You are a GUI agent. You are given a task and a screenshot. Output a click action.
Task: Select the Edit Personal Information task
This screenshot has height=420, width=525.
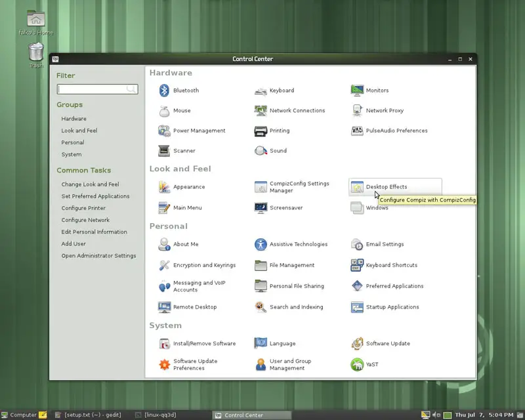point(94,232)
